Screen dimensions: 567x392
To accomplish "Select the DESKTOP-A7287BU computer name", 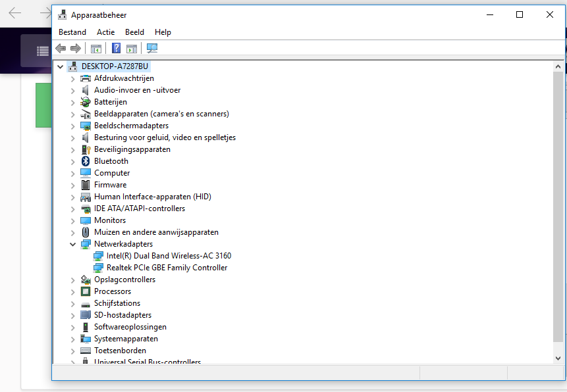I will click(x=115, y=66).
